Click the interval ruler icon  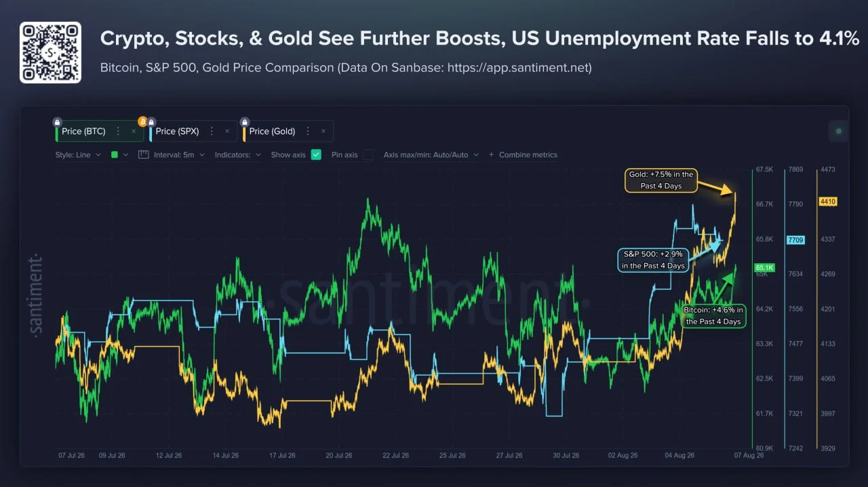click(x=143, y=155)
